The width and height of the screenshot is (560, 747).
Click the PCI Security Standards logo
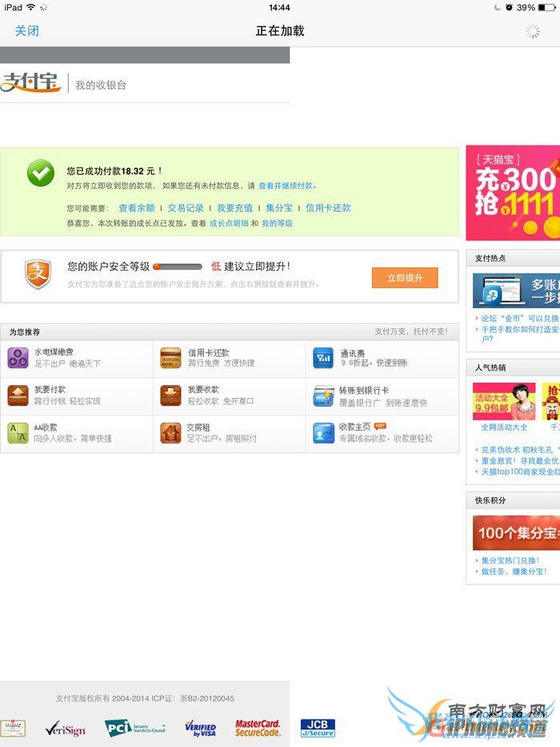tap(135, 728)
